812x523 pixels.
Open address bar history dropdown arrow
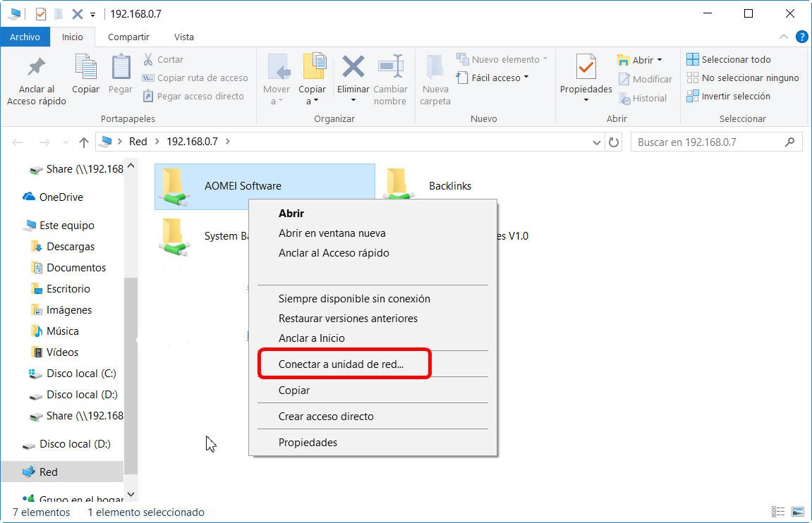tap(598, 142)
